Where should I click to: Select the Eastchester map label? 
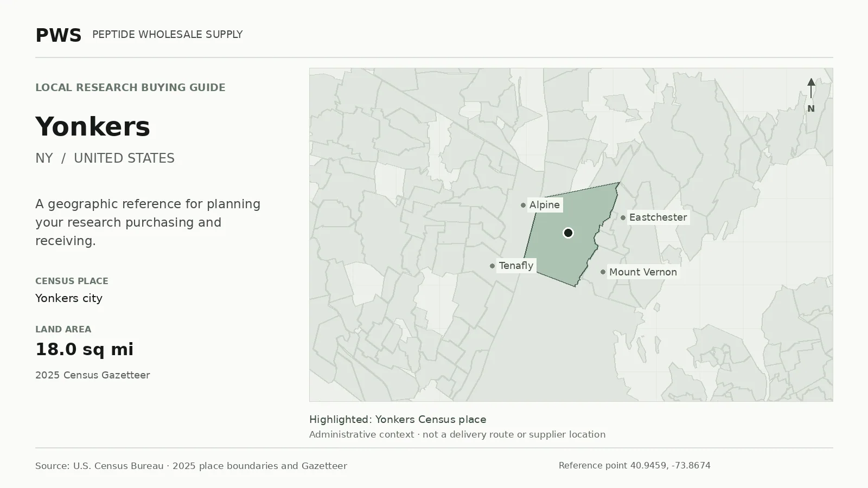658,217
